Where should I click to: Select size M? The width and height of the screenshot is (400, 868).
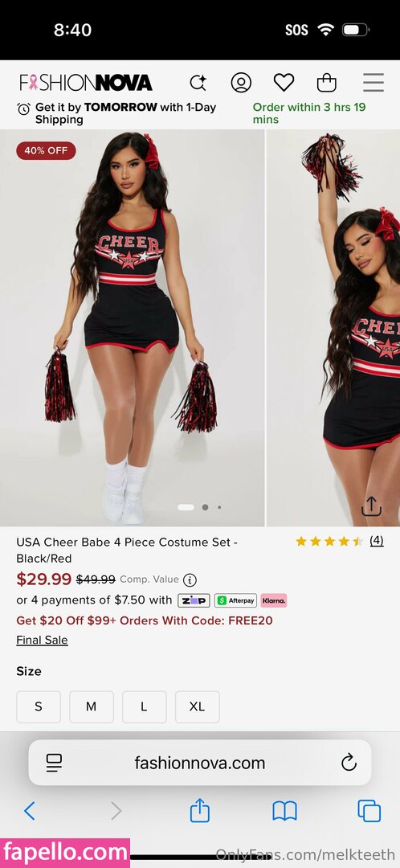(92, 706)
